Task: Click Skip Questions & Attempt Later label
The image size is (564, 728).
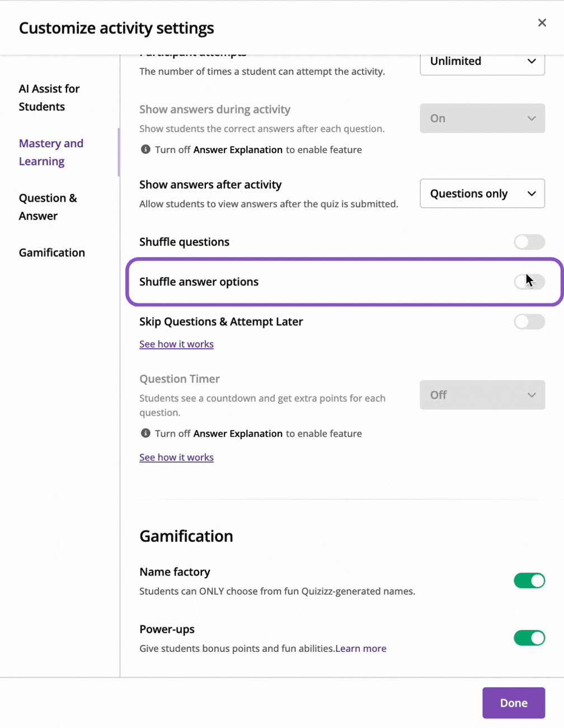Action: (221, 321)
